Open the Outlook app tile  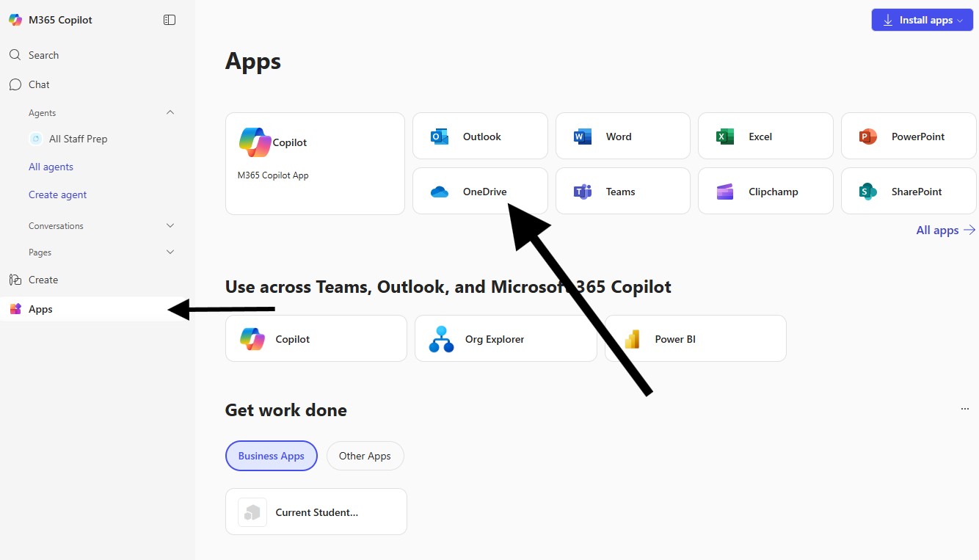coord(480,137)
